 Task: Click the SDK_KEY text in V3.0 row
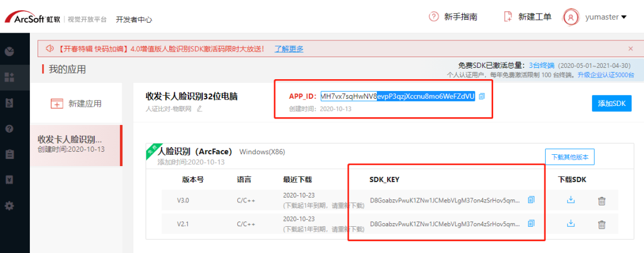445,201
